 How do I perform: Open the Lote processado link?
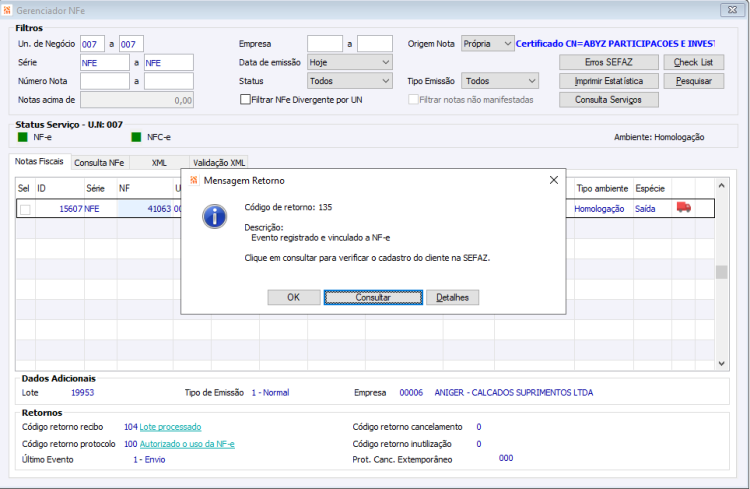tap(170, 427)
